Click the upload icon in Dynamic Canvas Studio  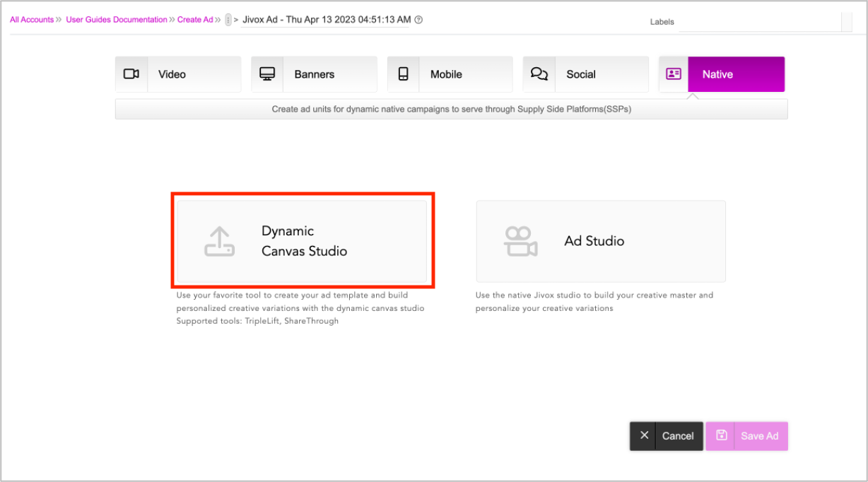(x=219, y=241)
